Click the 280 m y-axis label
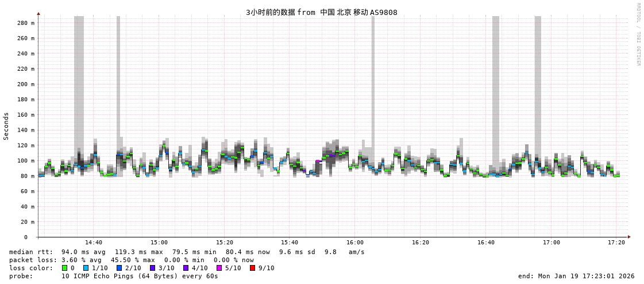 click(25, 23)
